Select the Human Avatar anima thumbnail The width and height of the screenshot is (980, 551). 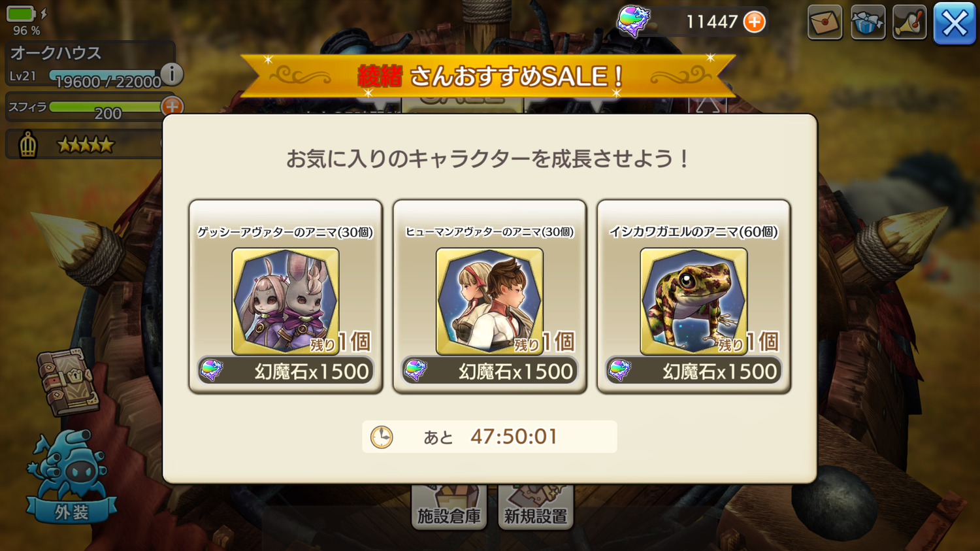click(489, 301)
